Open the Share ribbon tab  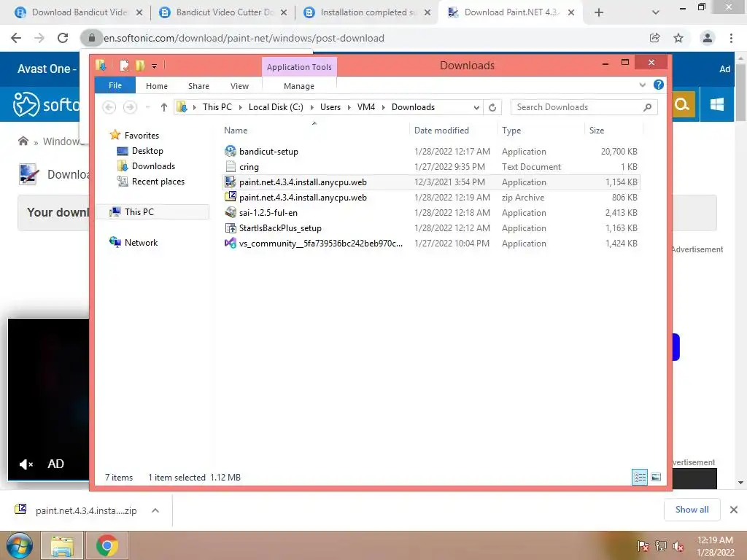tap(198, 86)
